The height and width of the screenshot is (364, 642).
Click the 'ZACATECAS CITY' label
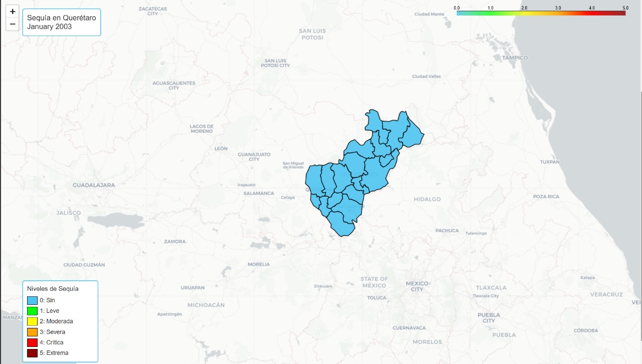tap(152, 11)
